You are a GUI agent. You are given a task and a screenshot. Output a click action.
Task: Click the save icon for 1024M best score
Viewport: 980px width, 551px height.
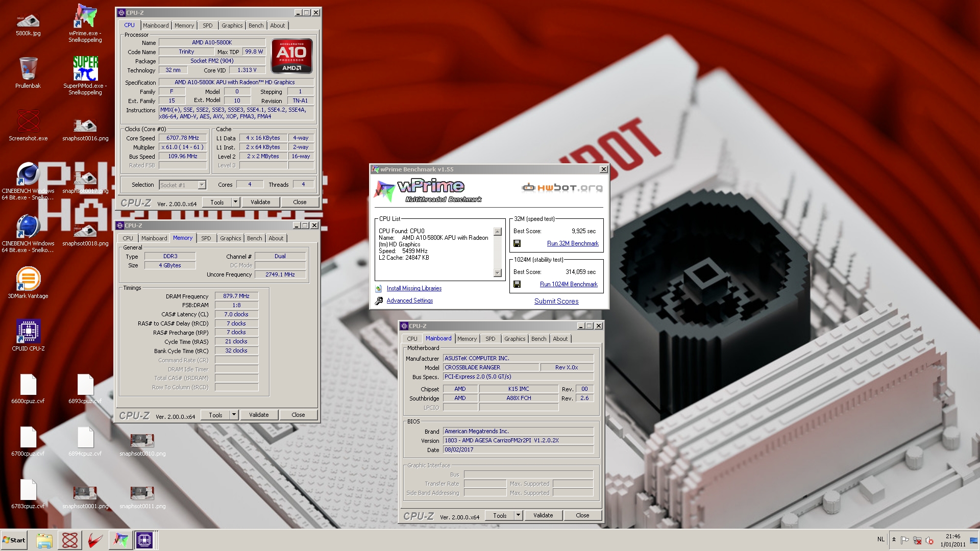tap(517, 284)
